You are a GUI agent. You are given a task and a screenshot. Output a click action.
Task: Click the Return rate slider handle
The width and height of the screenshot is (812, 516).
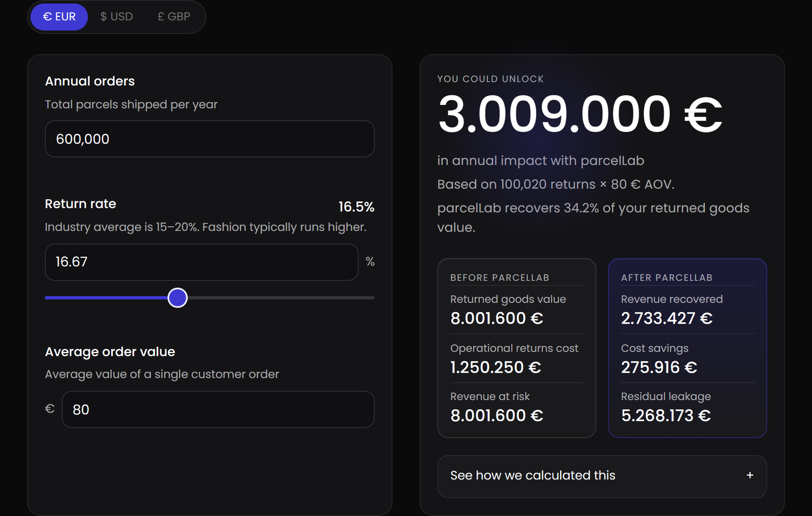pos(178,298)
